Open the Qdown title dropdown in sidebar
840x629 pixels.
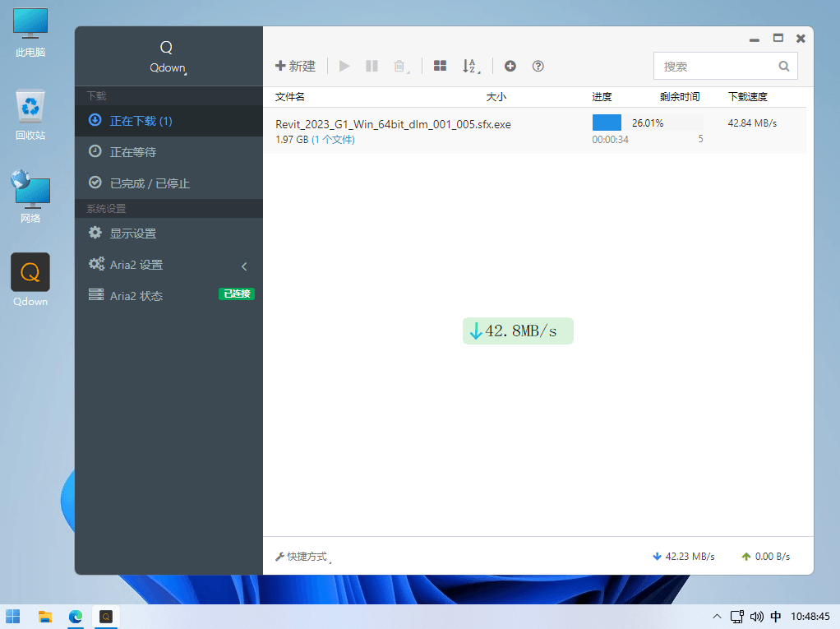[x=168, y=68]
